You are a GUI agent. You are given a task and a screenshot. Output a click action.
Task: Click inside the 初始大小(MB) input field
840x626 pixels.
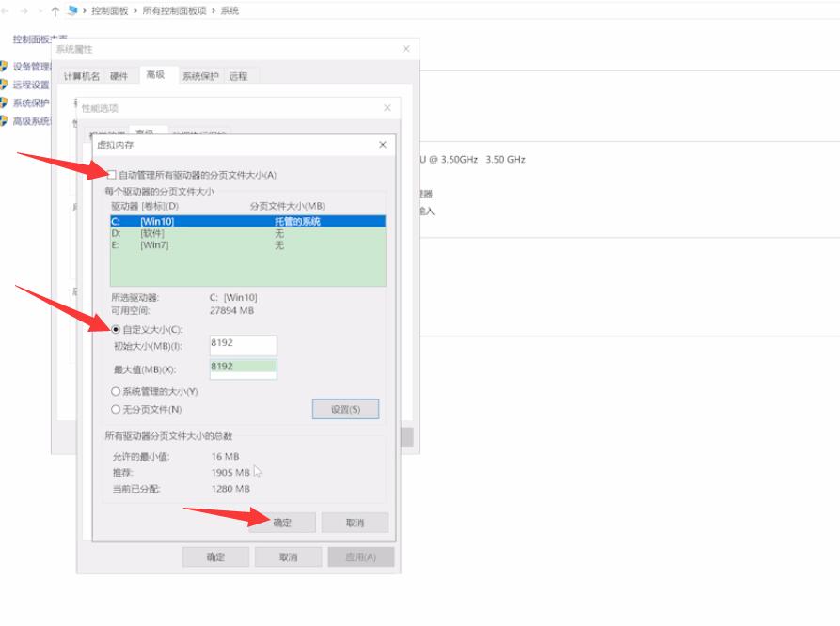(245, 346)
